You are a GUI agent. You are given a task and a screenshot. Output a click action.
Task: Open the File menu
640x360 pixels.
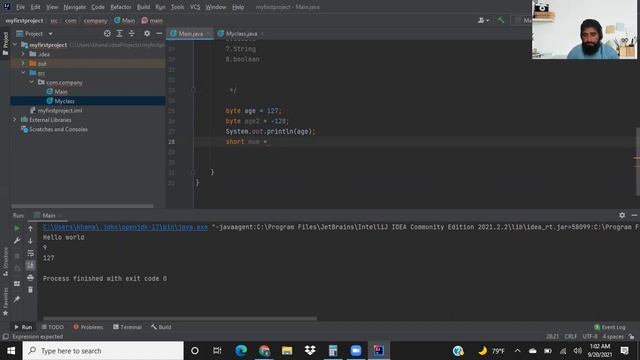[x=20, y=7]
